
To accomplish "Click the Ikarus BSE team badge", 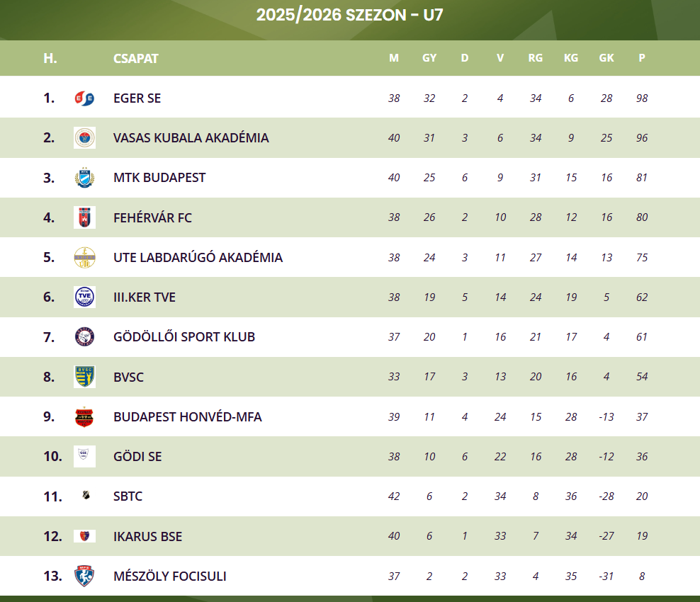I will [84, 536].
